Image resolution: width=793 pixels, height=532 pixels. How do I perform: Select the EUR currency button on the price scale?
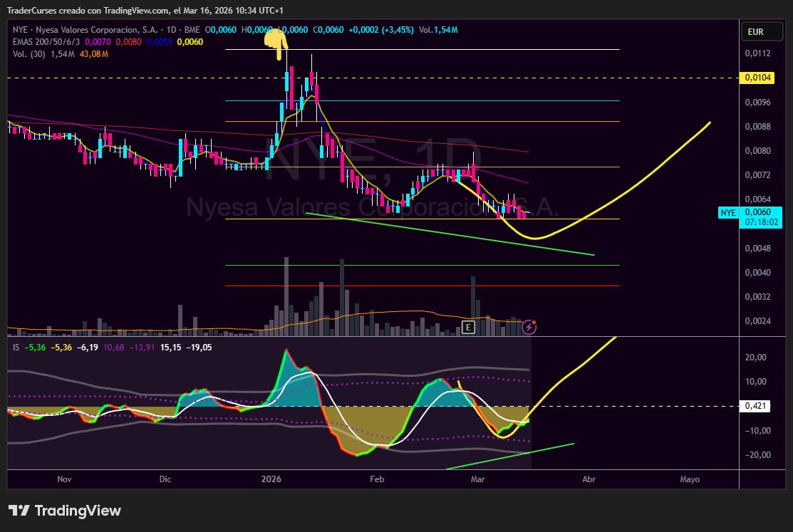[x=762, y=31]
